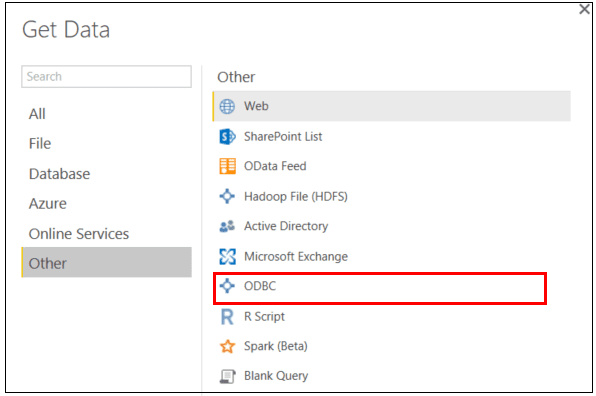This screenshot has height=396, width=596.
Task: Click the OData Feed orange icon
Action: point(227,166)
